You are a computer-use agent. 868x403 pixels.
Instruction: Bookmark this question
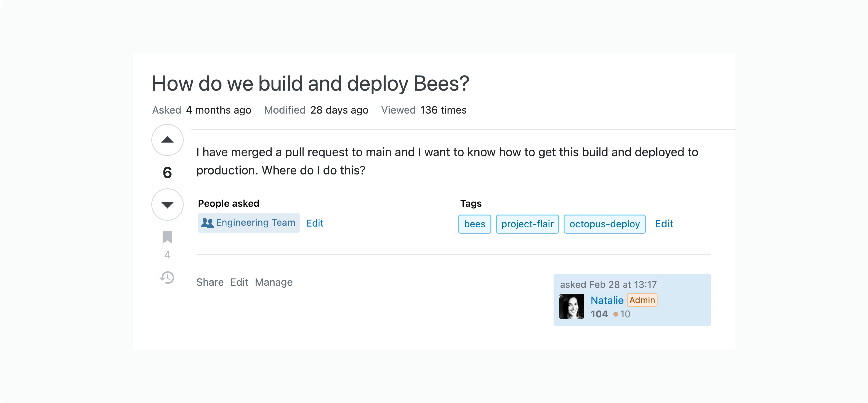tap(167, 237)
